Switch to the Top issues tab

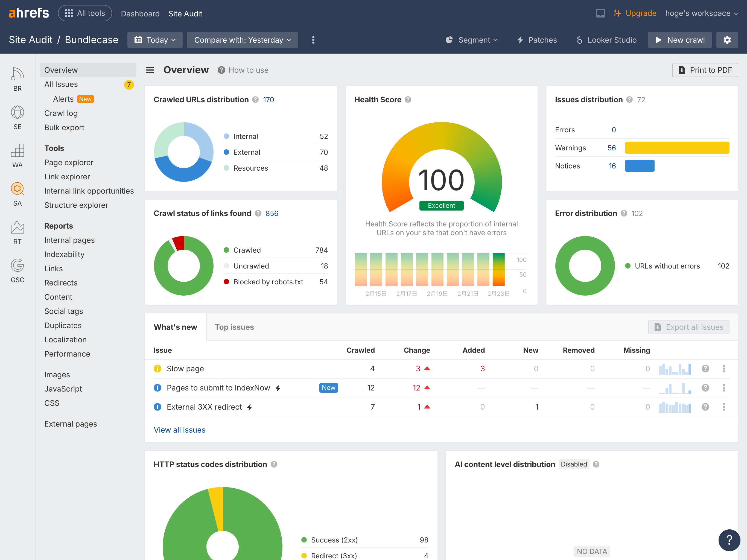[x=234, y=327]
